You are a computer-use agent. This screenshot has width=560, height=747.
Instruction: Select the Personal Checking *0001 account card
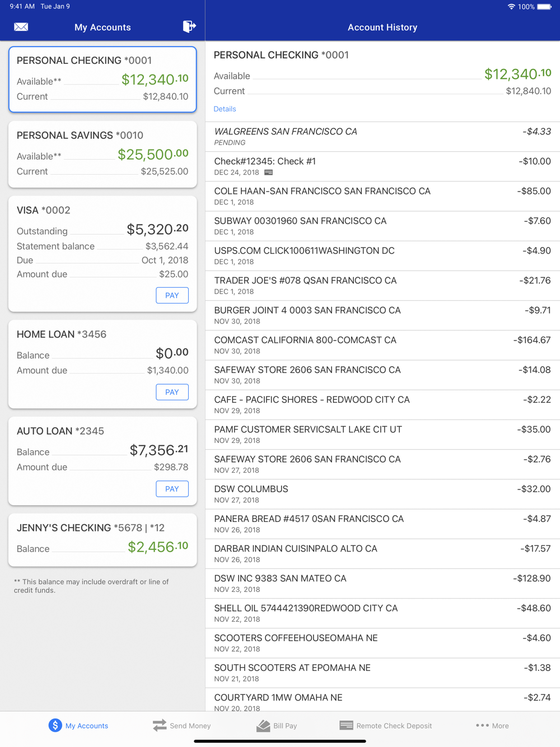click(x=102, y=79)
